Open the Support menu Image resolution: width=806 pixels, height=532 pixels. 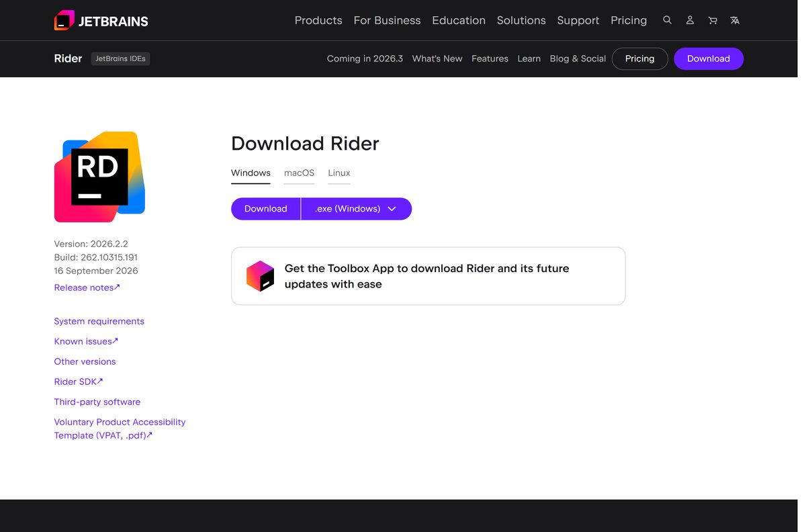(x=578, y=20)
